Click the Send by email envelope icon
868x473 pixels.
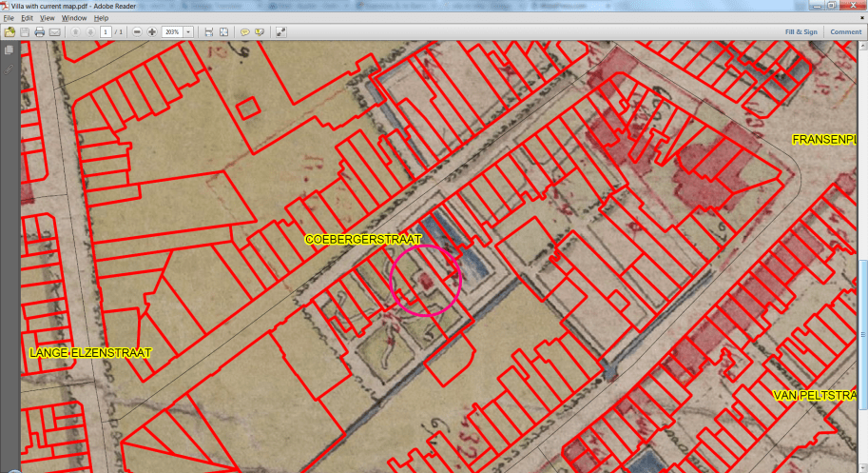(x=55, y=31)
